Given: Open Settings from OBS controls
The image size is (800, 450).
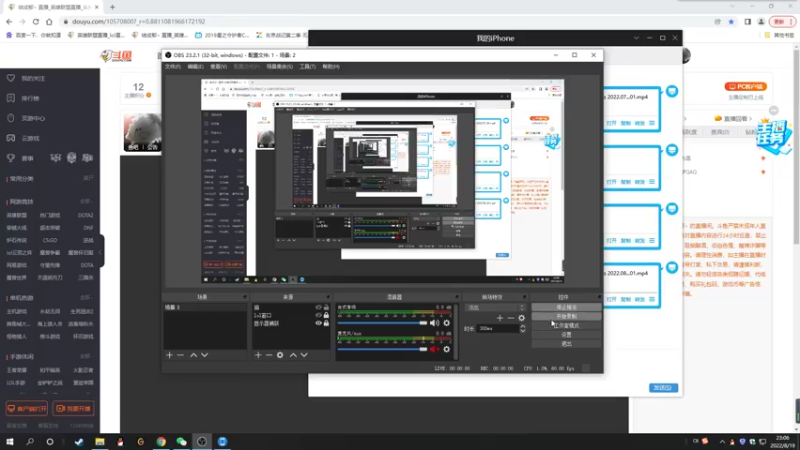Looking at the screenshot, I should pyautogui.click(x=566, y=335).
